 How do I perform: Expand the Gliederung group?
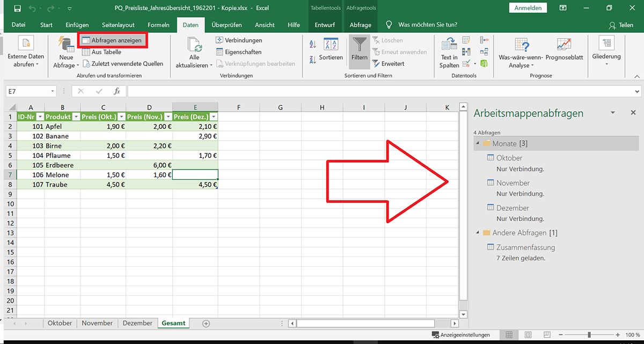click(x=606, y=52)
